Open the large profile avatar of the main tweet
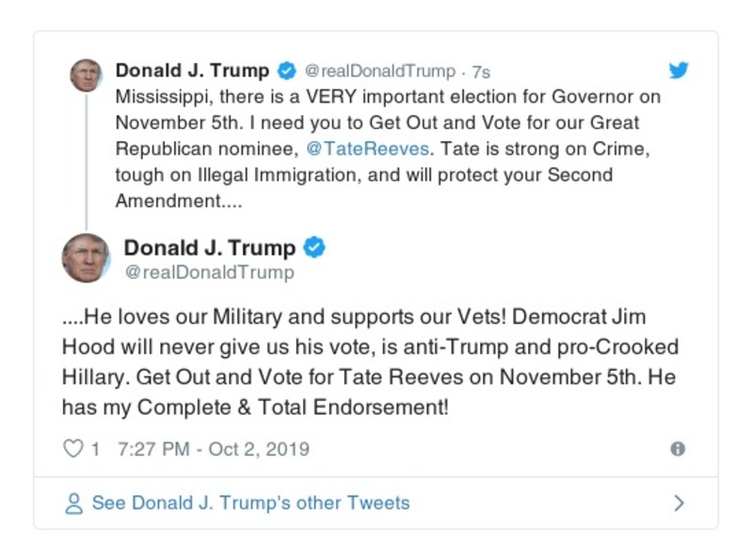The height and width of the screenshot is (560, 752). [x=86, y=257]
